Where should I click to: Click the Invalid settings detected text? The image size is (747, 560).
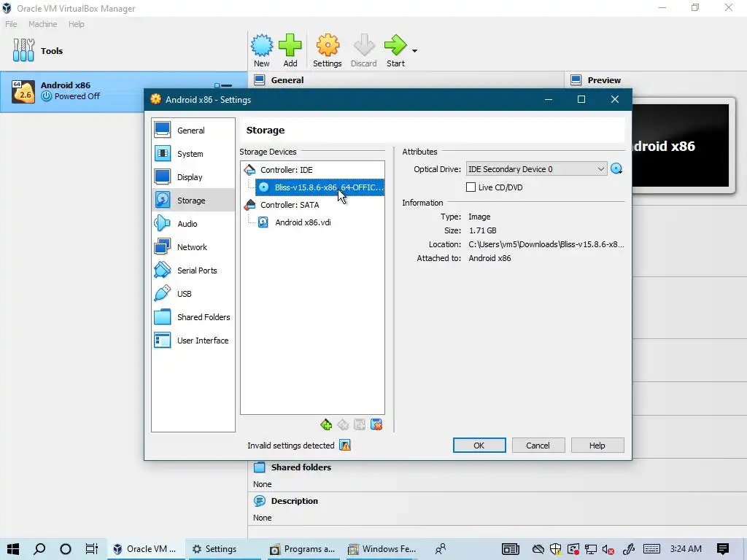coord(290,446)
